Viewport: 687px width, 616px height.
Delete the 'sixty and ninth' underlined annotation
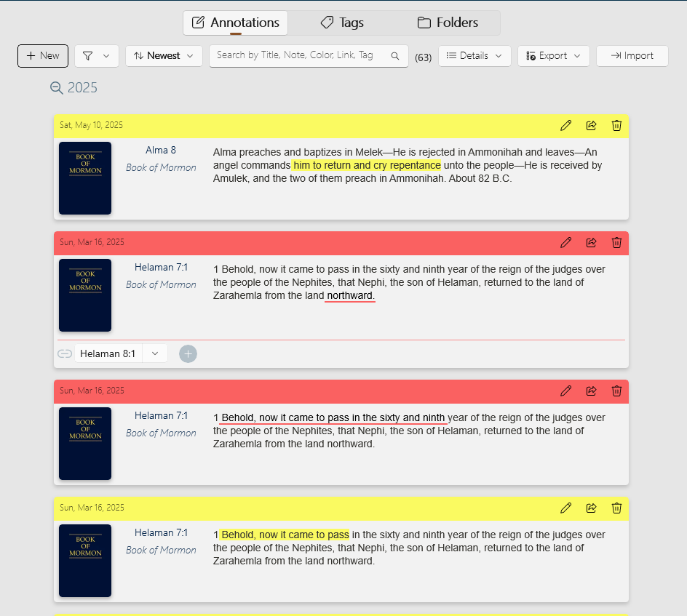(616, 391)
